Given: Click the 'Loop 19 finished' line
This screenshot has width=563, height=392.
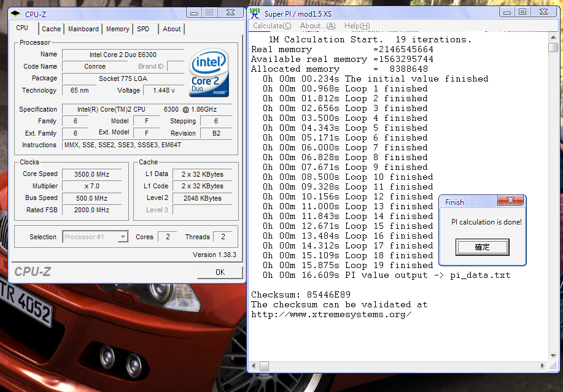Looking at the screenshot, I should tap(348, 266).
